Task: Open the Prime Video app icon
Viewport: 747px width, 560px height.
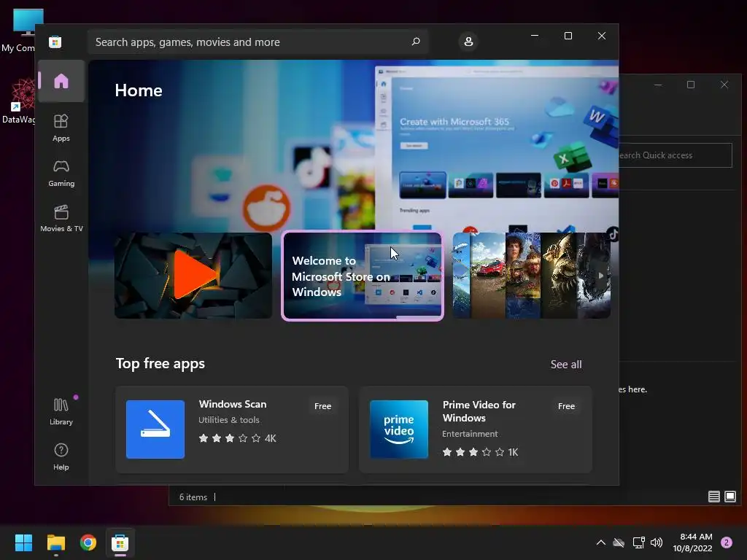Action: (399, 429)
